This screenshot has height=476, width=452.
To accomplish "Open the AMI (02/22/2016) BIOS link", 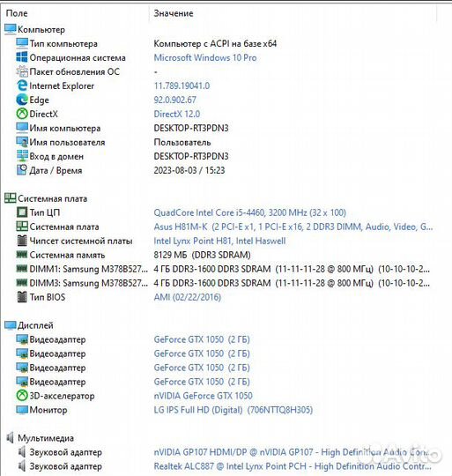I will [188, 297].
